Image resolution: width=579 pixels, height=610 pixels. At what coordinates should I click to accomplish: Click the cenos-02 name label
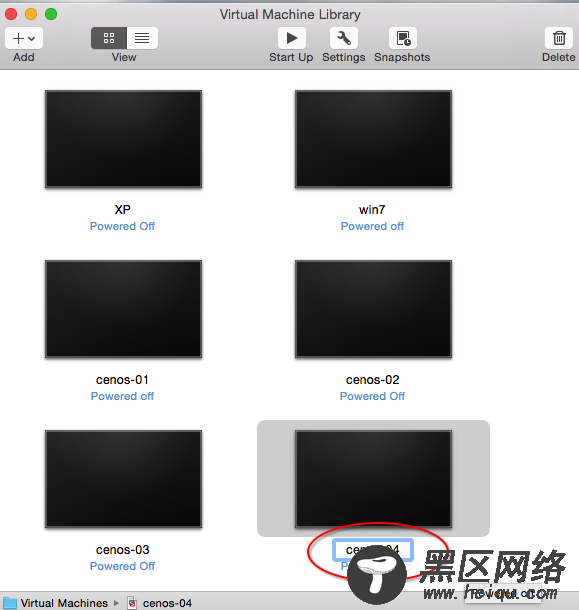372,380
